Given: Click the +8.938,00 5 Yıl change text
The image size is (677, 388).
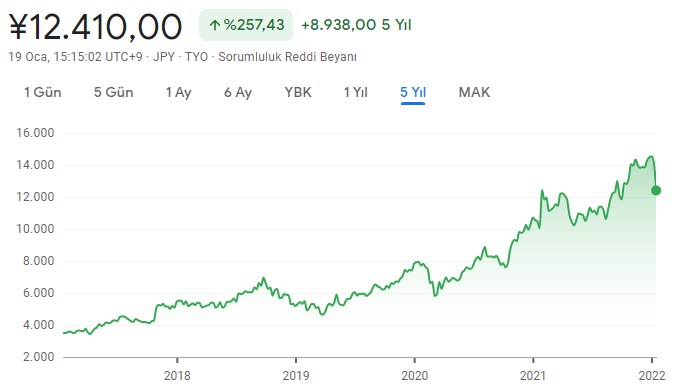Looking at the screenshot, I should pyautogui.click(x=356, y=25).
